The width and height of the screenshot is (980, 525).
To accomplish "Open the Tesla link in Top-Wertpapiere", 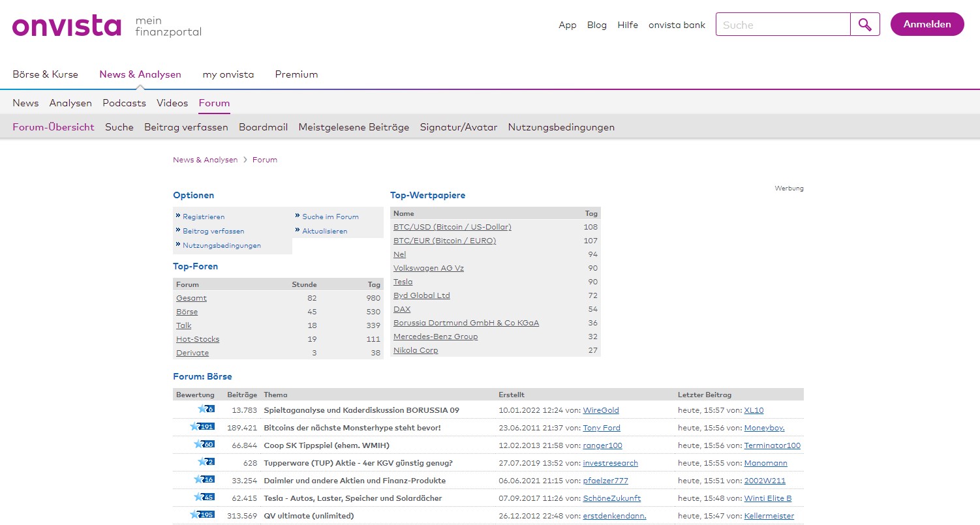I will click(x=403, y=282).
